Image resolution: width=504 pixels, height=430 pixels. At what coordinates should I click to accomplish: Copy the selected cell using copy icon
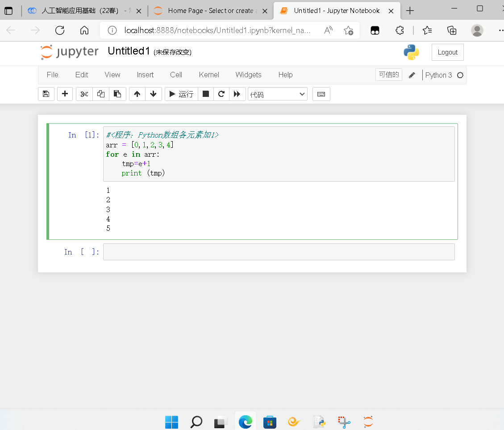click(x=100, y=94)
